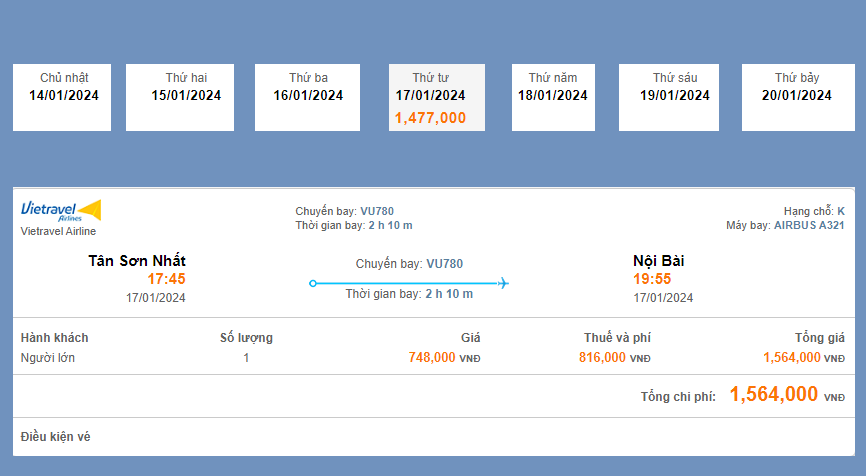Click the Tổng chi phí amount 1,564,000
This screenshot has width=866, height=476.
click(774, 395)
